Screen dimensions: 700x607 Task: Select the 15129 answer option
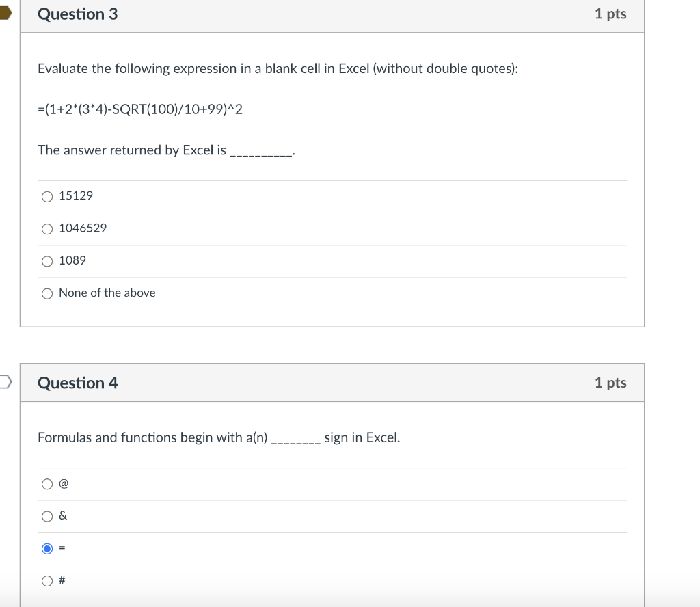(47, 196)
